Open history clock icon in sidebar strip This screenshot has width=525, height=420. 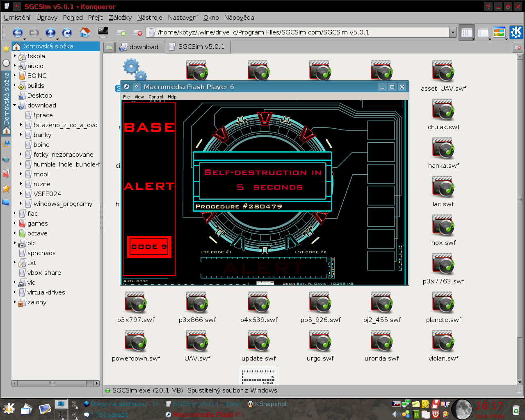coord(6,63)
